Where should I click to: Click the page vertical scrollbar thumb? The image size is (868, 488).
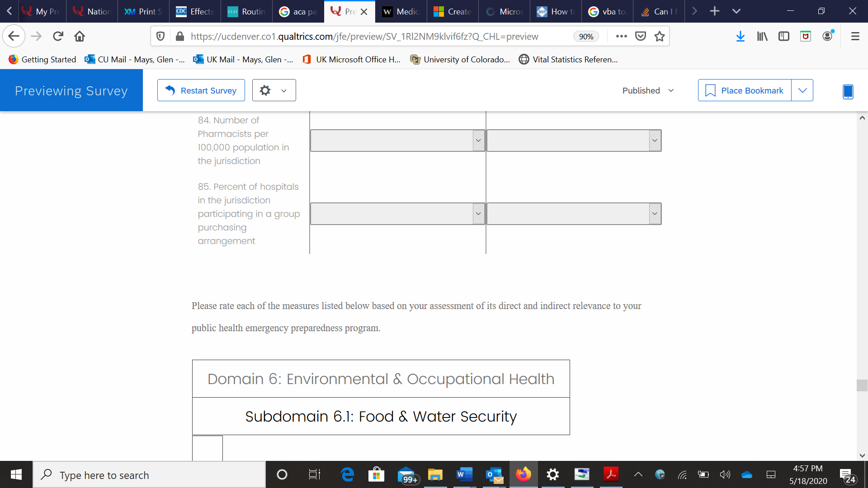pyautogui.click(x=862, y=385)
